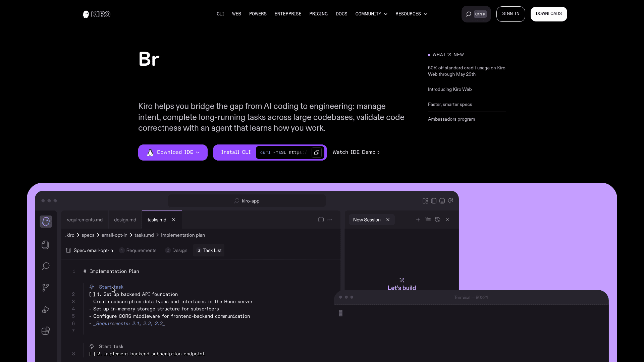
Task: Check the task 2 subscription endpoint checkbox
Action: pos(92,354)
